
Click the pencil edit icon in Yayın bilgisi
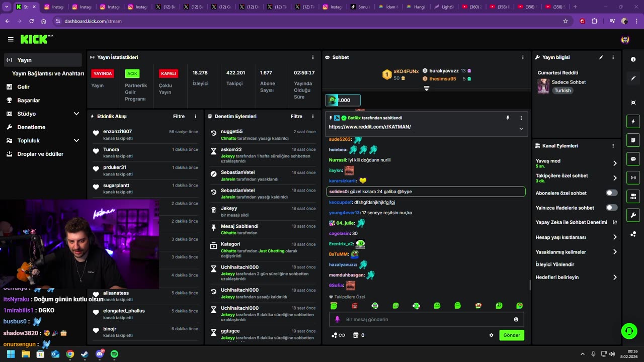pyautogui.click(x=601, y=57)
